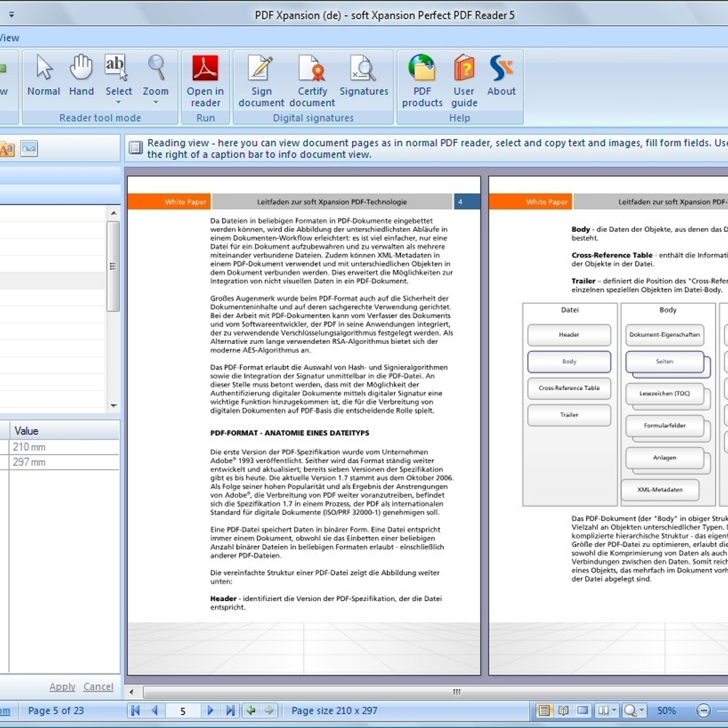Click the Cancel link

98,687
